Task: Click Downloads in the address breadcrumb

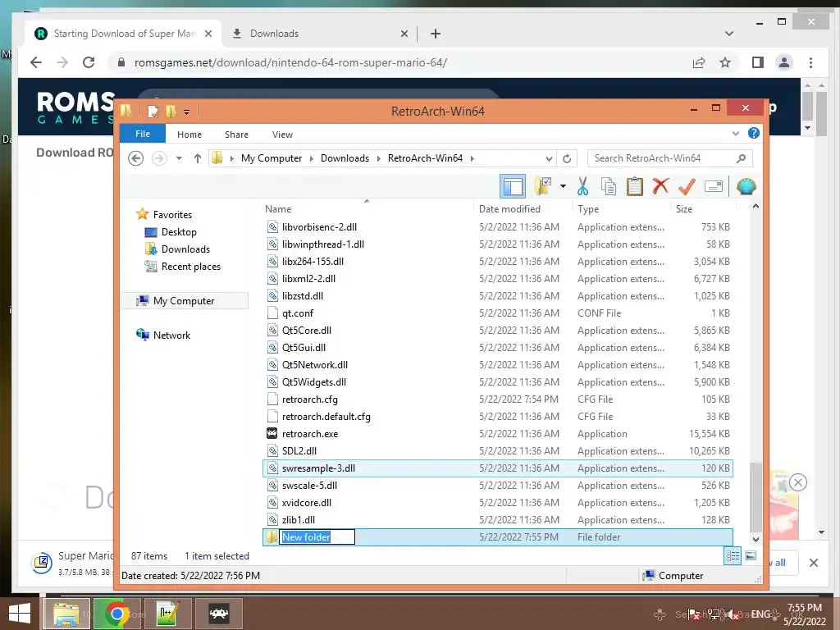Action: pyautogui.click(x=345, y=158)
